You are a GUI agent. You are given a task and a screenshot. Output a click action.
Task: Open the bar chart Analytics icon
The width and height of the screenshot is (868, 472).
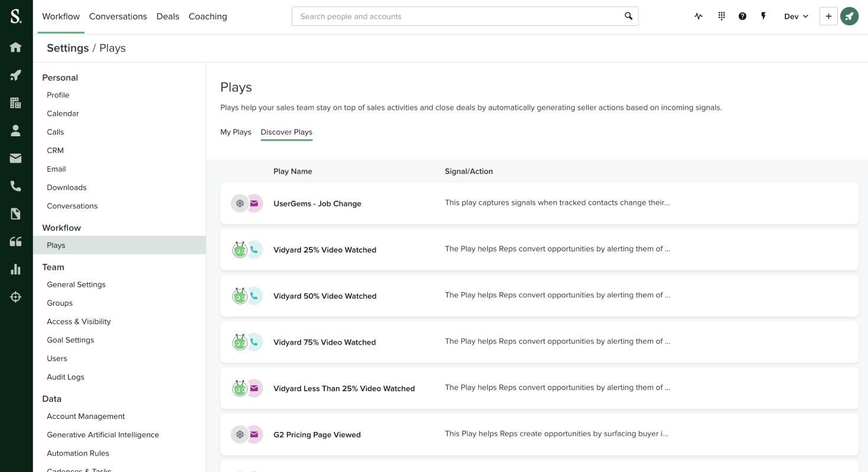[16, 269]
